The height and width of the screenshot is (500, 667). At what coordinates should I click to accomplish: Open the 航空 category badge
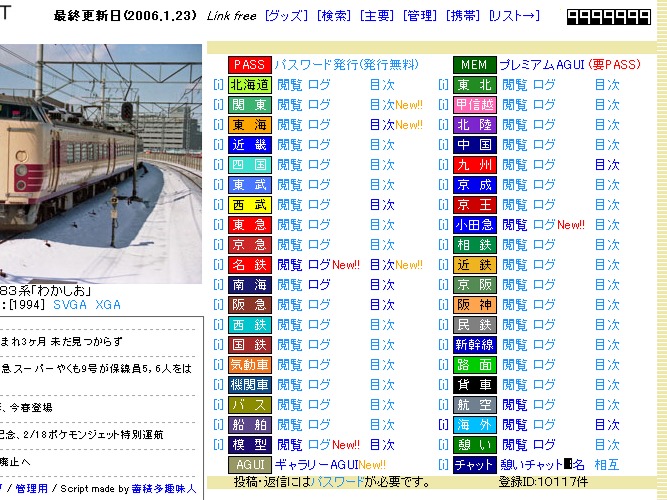(x=474, y=405)
